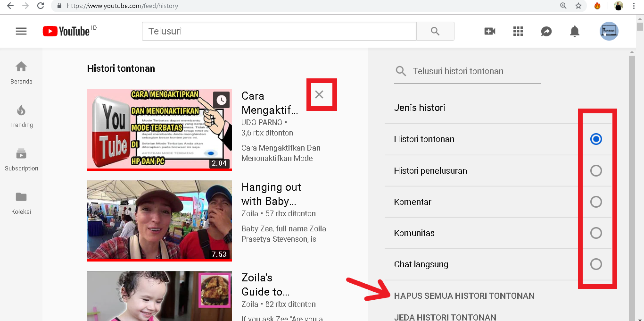Open the Chrome profile avatar
The image size is (644, 321).
coord(619,6)
